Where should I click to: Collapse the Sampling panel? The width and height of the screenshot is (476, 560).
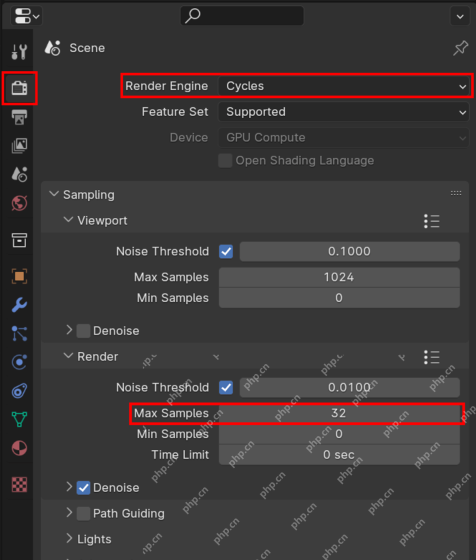pyautogui.click(x=54, y=194)
